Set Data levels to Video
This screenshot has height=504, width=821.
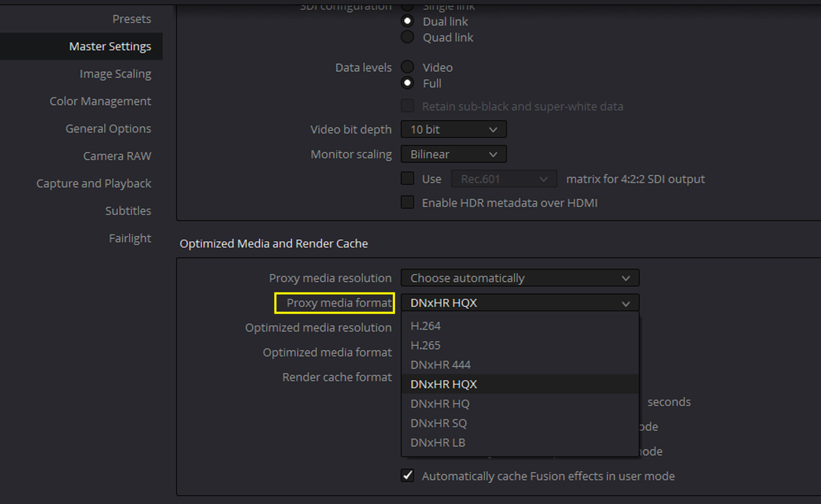point(407,67)
